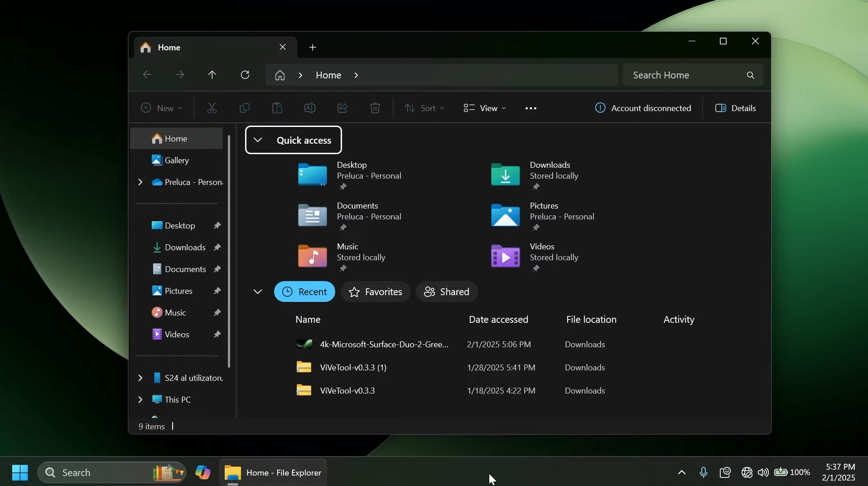The height and width of the screenshot is (486, 868).
Task: Click the chevron after Home in address bar
Action: tap(356, 75)
